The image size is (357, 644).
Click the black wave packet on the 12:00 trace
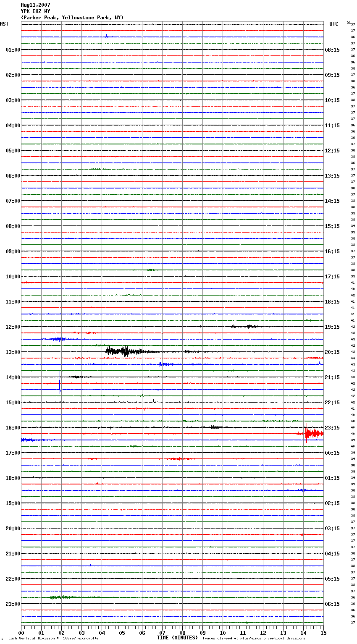247,326
